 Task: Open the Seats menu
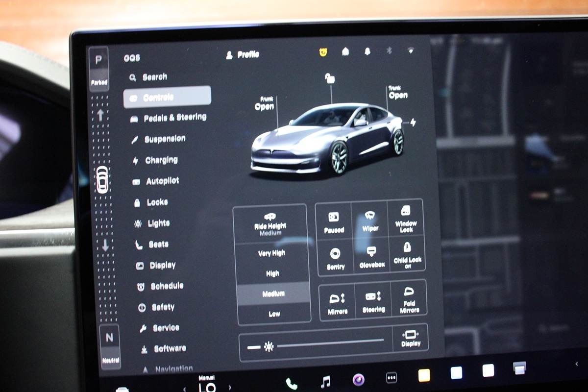tap(152, 245)
